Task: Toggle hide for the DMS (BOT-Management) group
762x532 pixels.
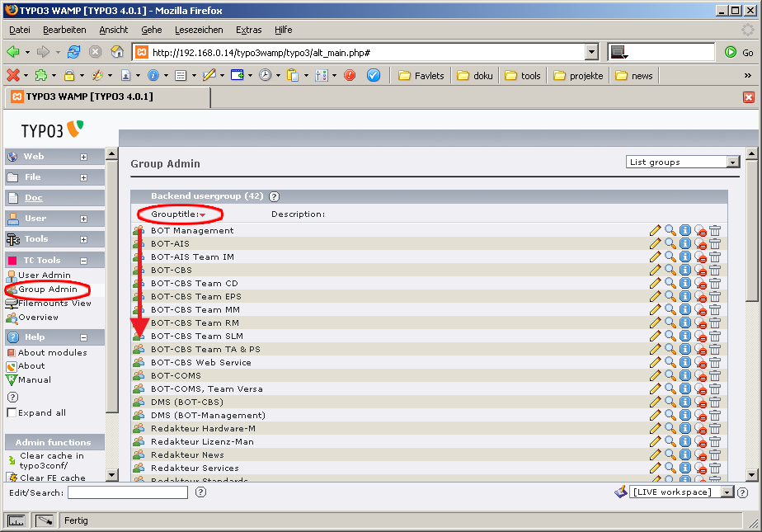Action: pyautogui.click(x=700, y=416)
